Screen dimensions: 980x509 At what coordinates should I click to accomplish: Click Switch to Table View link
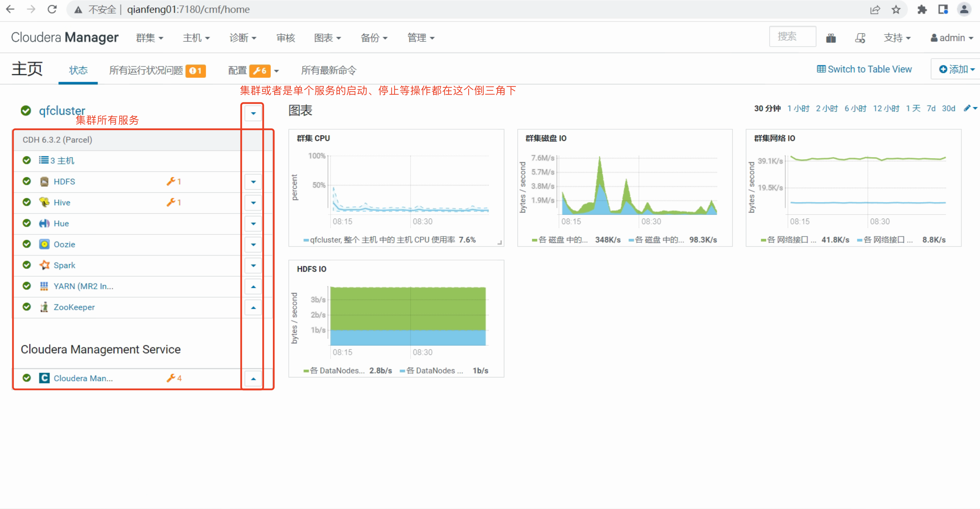tap(864, 69)
